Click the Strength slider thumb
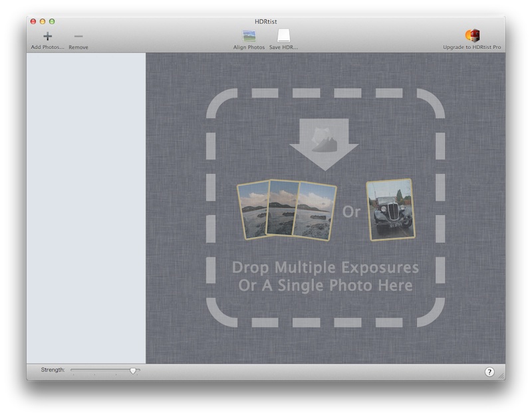Image resolution: width=532 pixels, height=417 pixels. click(x=133, y=370)
